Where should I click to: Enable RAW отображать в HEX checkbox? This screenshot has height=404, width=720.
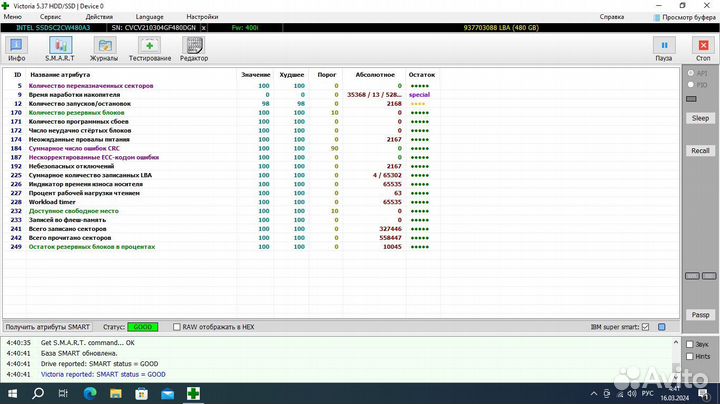177,327
